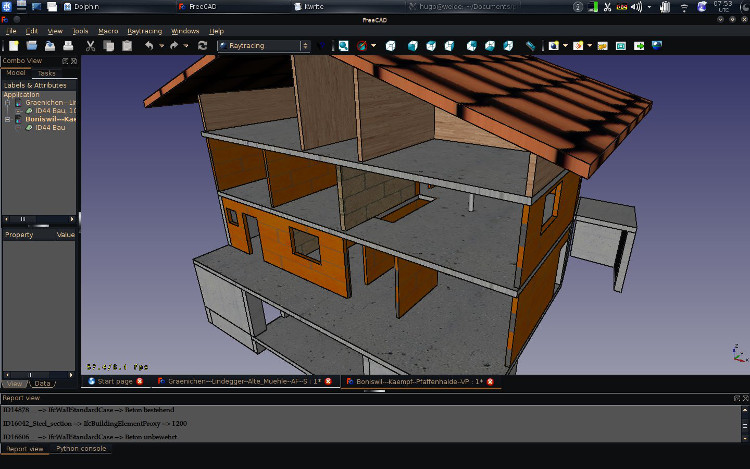
Task: Close the Boniswil document tab
Action: 490,381
